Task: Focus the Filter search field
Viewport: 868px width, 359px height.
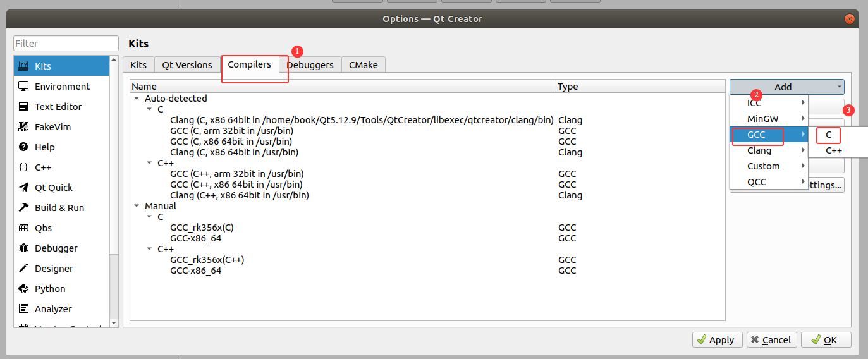Action: coord(66,44)
